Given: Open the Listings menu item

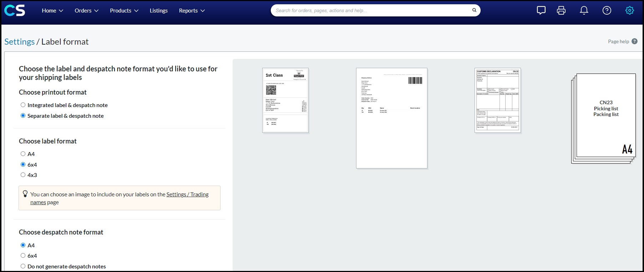Looking at the screenshot, I should tap(159, 11).
